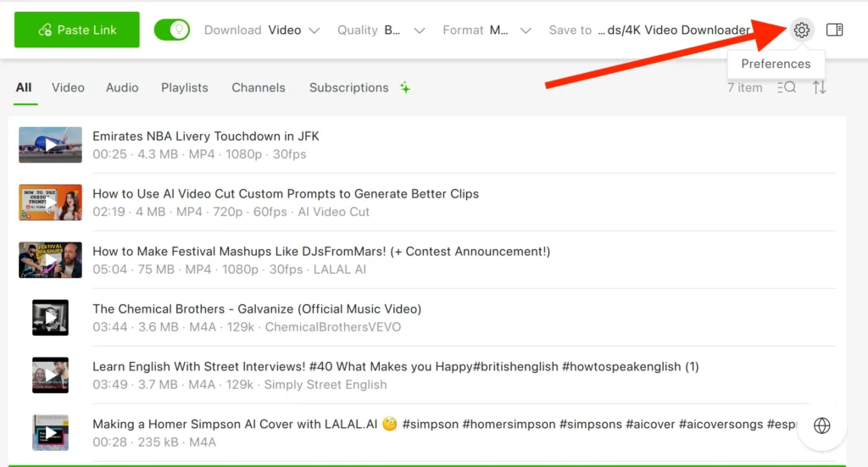
Task: Play the Emirates NBA Livery thumbnail
Action: 50,145
